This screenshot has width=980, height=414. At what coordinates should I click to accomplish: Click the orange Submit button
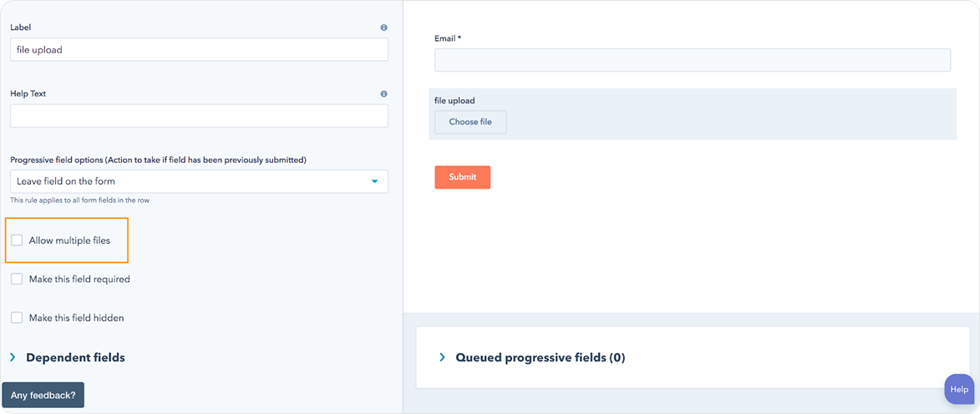462,177
